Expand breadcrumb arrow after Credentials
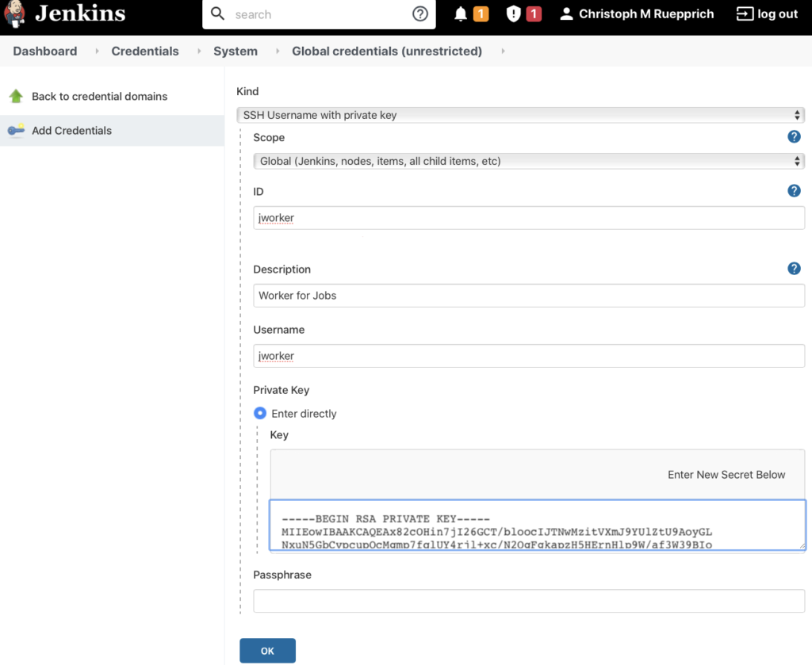 click(x=199, y=51)
